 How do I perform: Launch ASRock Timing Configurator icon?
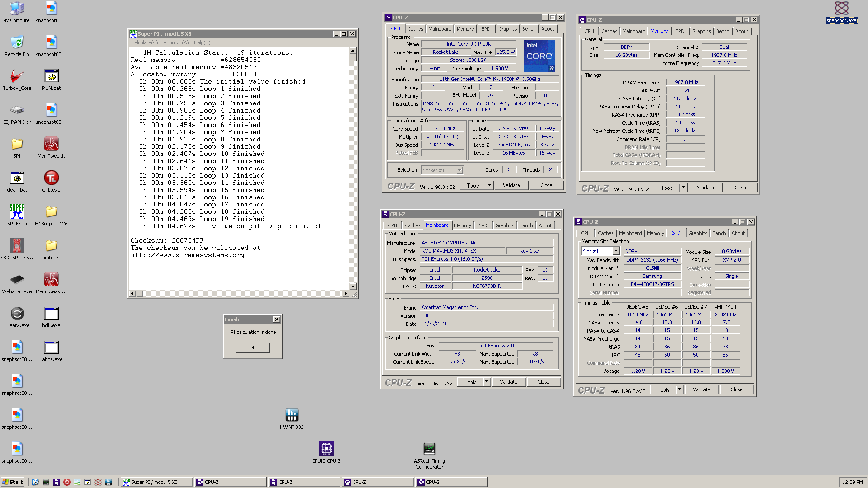[429, 455]
